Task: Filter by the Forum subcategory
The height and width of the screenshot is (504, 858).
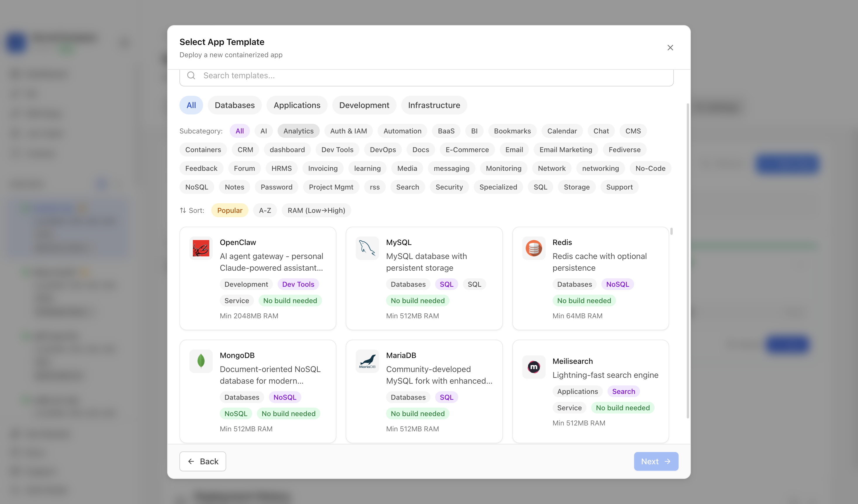Action: (244, 168)
